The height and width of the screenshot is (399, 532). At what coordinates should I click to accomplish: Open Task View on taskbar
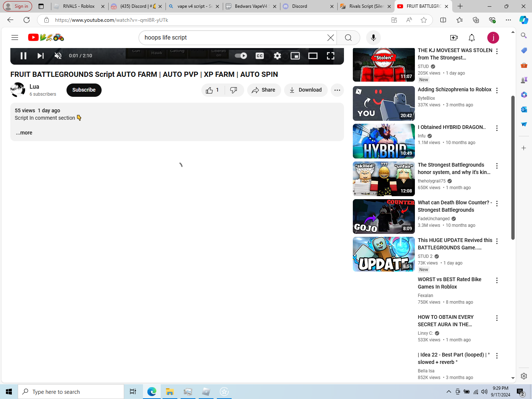pyautogui.click(x=133, y=392)
